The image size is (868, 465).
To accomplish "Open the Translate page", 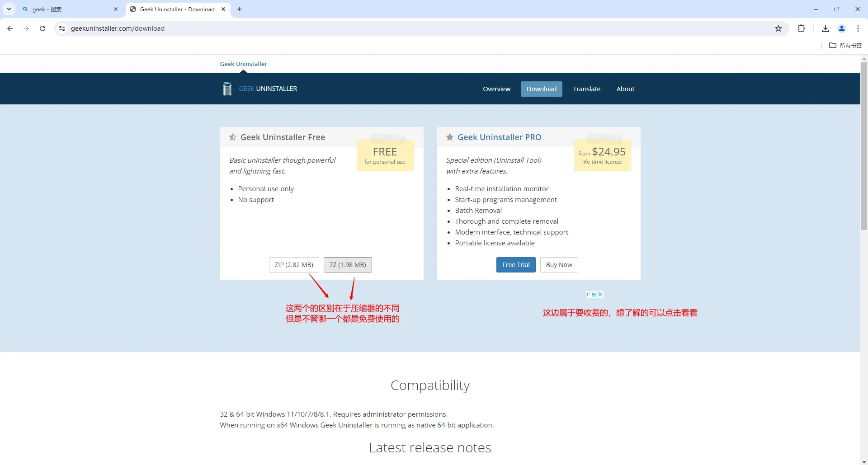I will [x=586, y=89].
